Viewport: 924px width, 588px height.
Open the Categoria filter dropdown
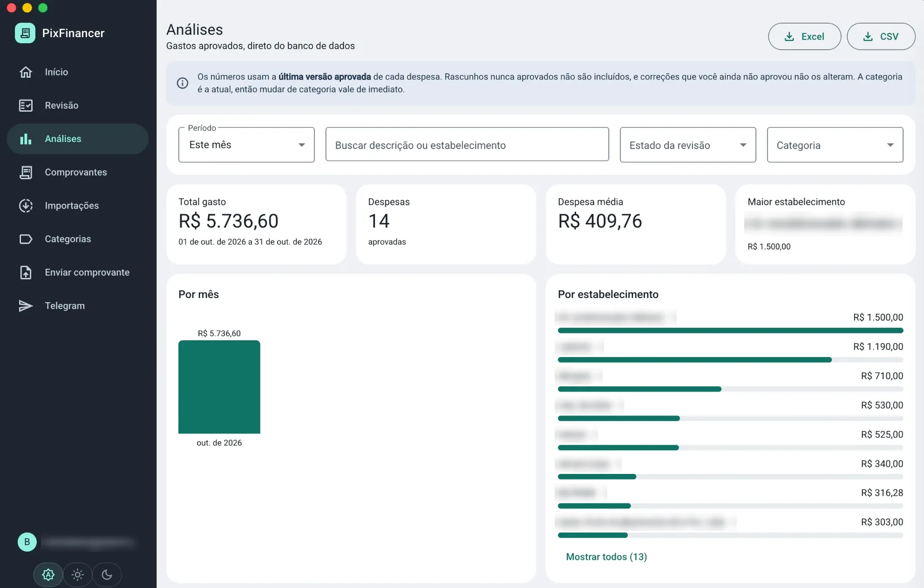coord(834,145)
